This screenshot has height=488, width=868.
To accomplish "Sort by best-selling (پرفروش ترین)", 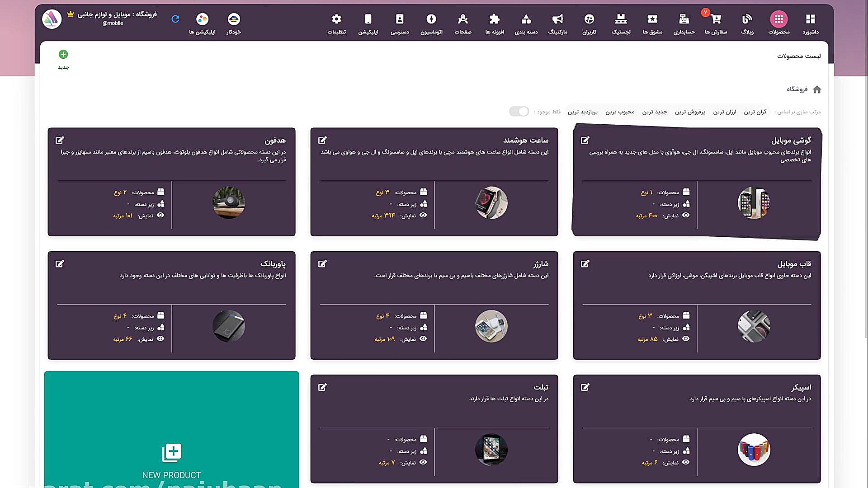I will [x=690, y=112].
